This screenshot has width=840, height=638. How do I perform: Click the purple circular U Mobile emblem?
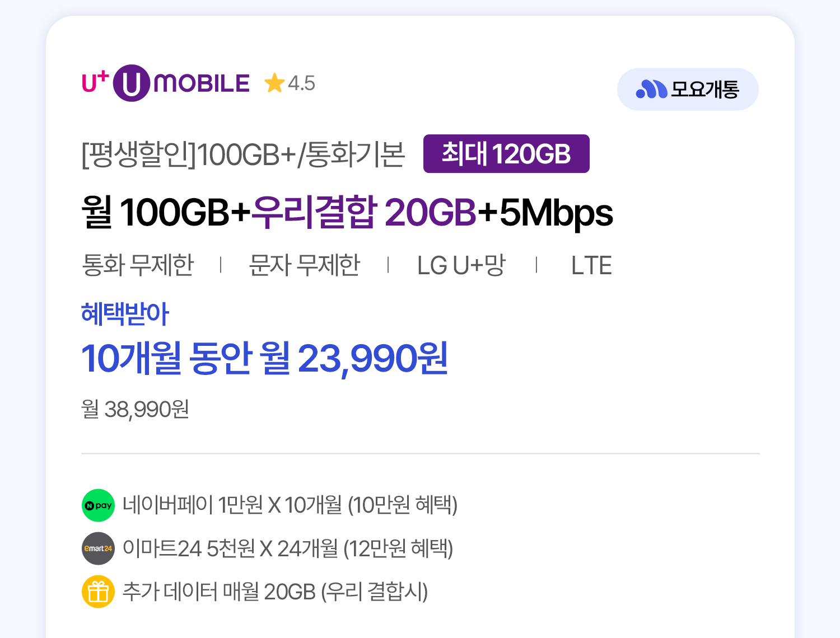(132, 83)
